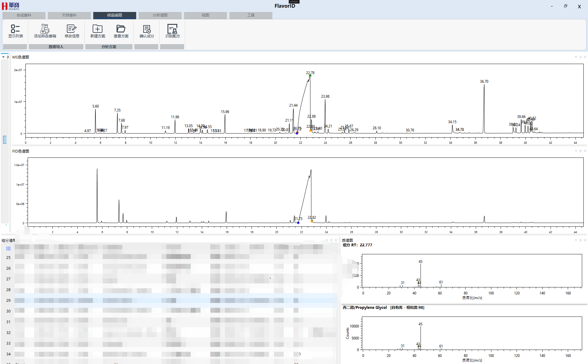This screenshot has width=588, height=364.
Task: Click 数据导入 group label
Action: pyautogui.click(x=56, y=47)
